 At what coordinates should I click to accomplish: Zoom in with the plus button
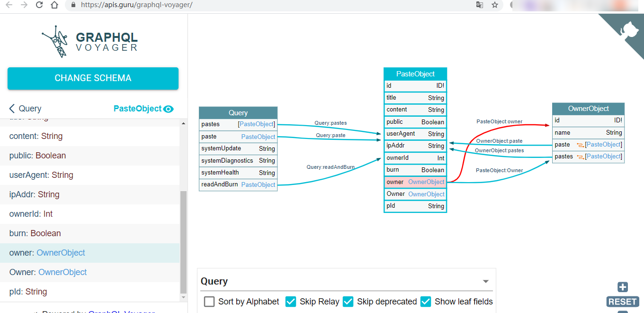pyautogui.click(x=623, y=287)
